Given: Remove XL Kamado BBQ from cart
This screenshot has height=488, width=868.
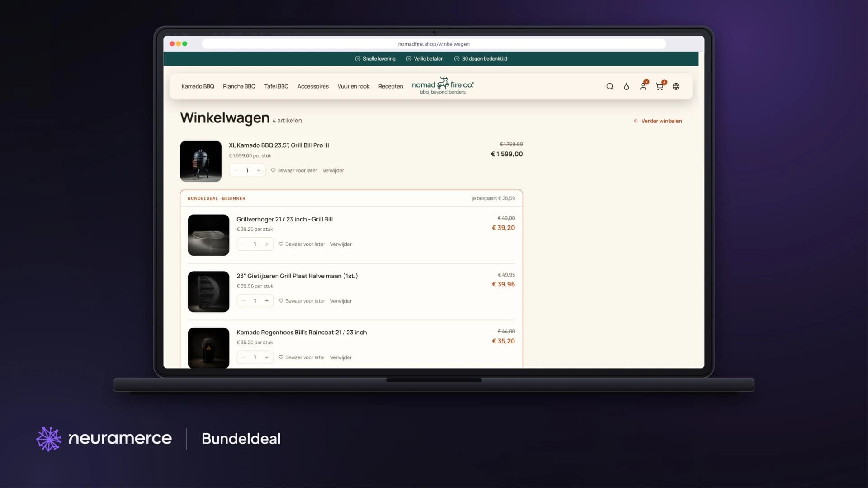Looking at the screenshot, I should pos(333,170).
